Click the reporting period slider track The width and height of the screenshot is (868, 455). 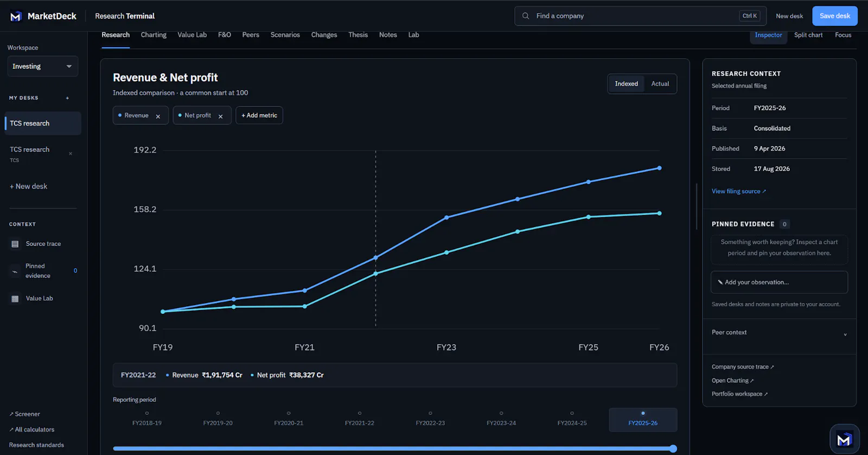[x=395, y=448]
